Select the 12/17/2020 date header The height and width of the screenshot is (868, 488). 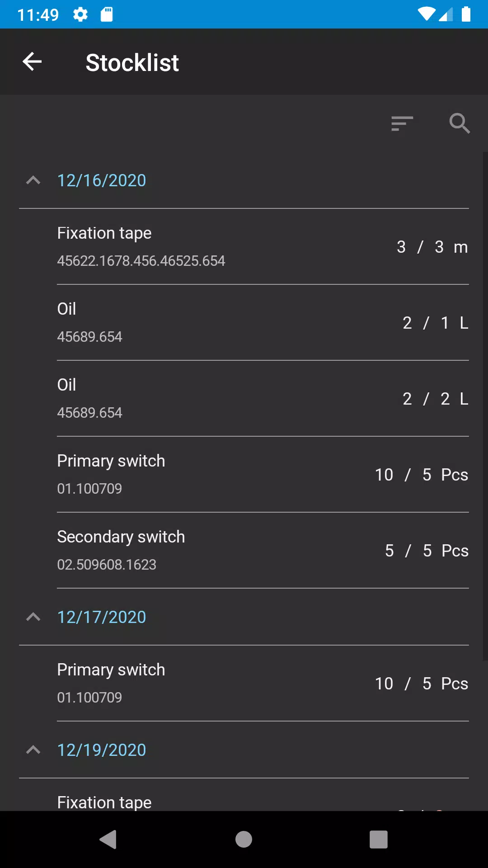tap(102, 617)
